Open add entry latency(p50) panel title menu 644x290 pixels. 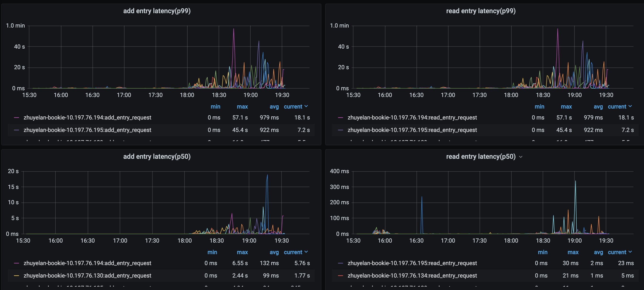[157, 157]
